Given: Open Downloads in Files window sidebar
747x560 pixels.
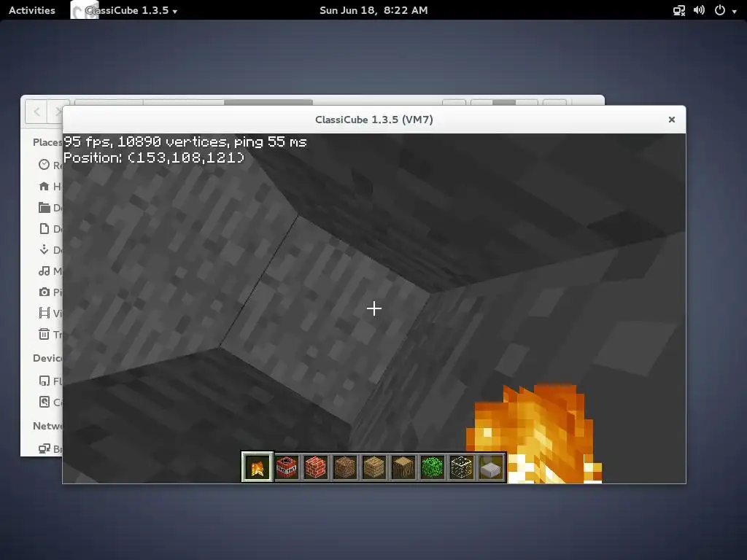Looking at the screenshot, I should tap(50, 249).
